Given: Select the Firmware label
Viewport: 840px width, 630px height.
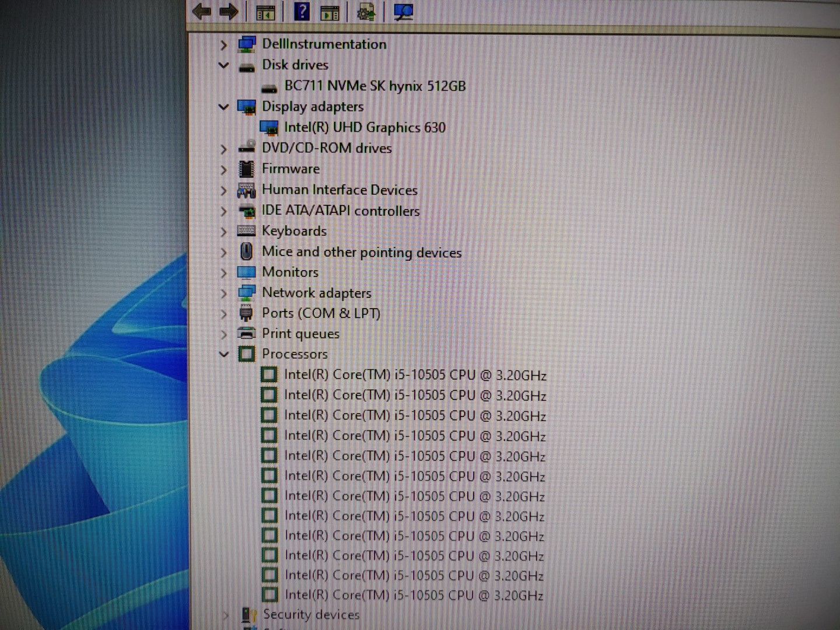Looking at the screenshot, I should click(x=290, y=169).
